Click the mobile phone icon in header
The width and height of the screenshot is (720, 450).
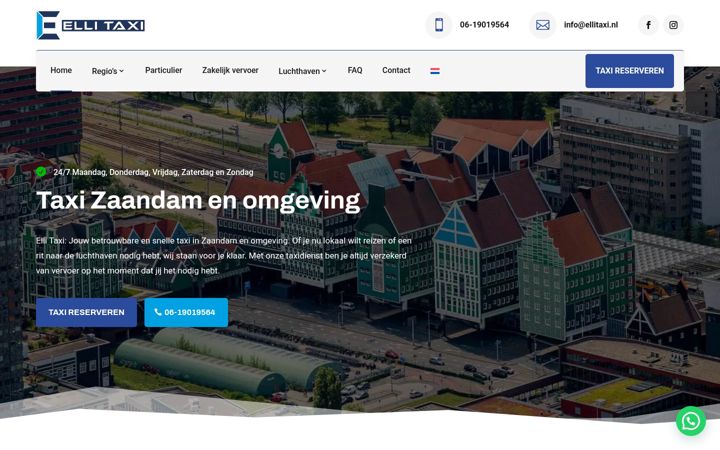(x=439, y=25)
